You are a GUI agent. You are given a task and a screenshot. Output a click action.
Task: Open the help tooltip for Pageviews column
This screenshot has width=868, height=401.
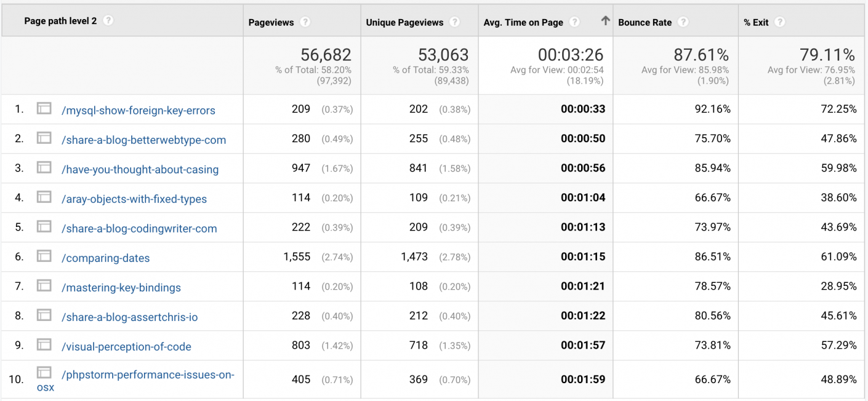tap(305, 22)
